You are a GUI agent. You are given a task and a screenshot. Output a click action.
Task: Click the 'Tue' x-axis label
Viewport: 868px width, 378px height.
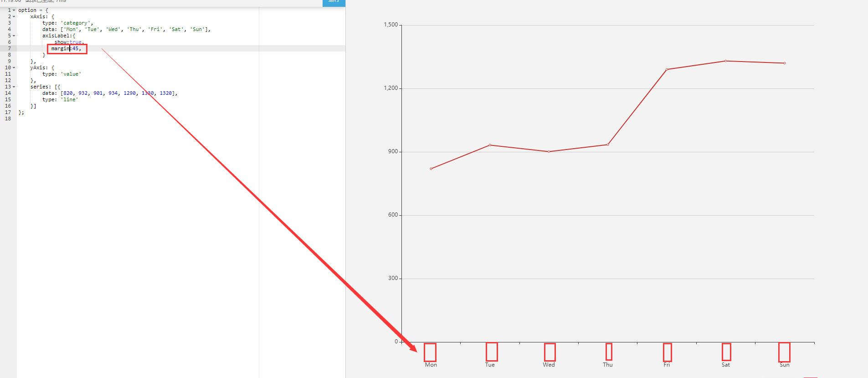click(490, 365)
